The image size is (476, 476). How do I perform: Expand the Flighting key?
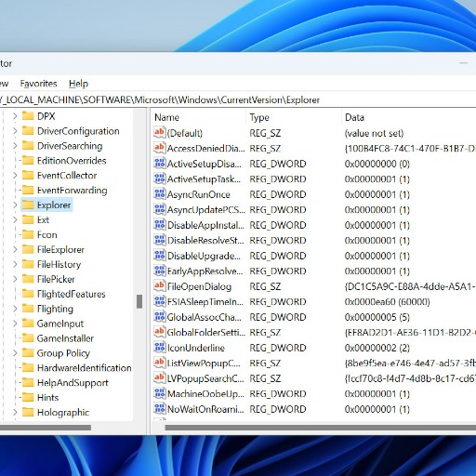click(x=15, y=309)
